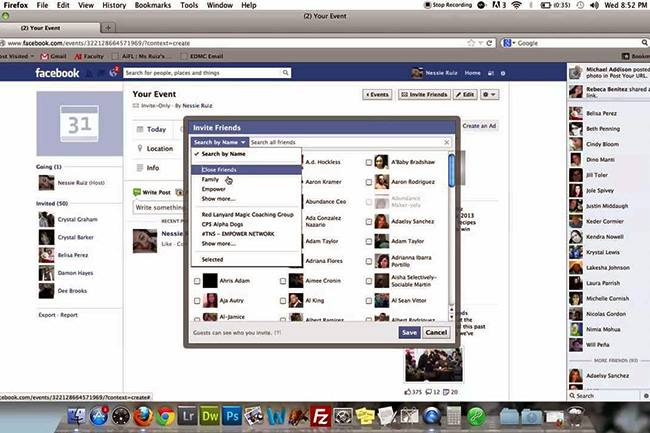This screenshot has height=433, width=650.
Task: Open Facebook notifications globe icon
Action: coord(114,73)
